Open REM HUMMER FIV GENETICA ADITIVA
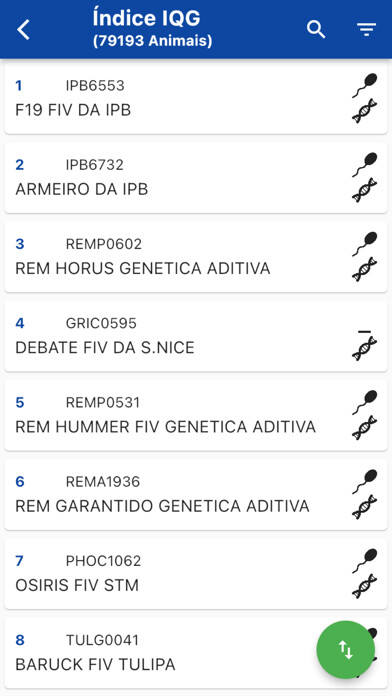 pyautogui.click(x=196, y=415)
